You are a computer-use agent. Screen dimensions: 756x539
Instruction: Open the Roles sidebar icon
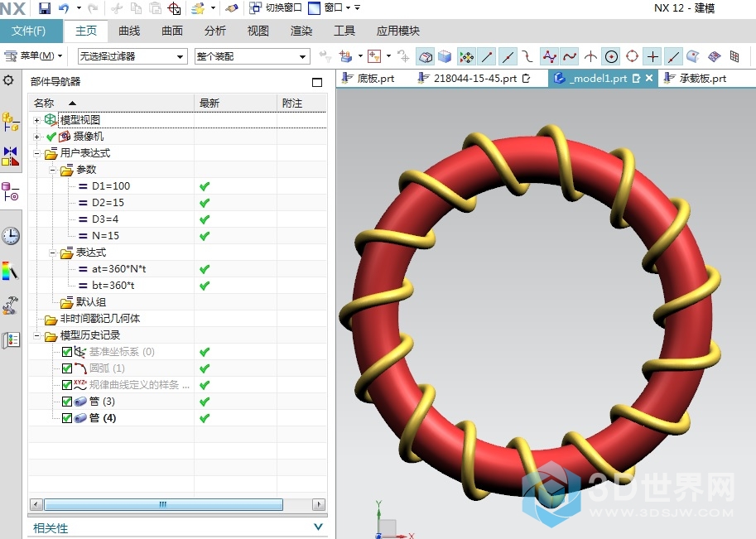tap(10, 340)
